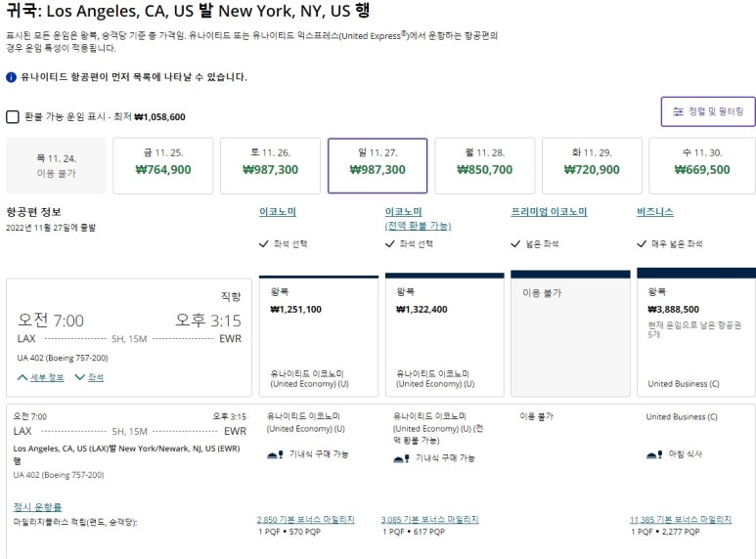This screenshot has height=559, width=756.
Task: Enable the refundable fares display checkbox
Action: pyautogui.click(x=13, y=116)
